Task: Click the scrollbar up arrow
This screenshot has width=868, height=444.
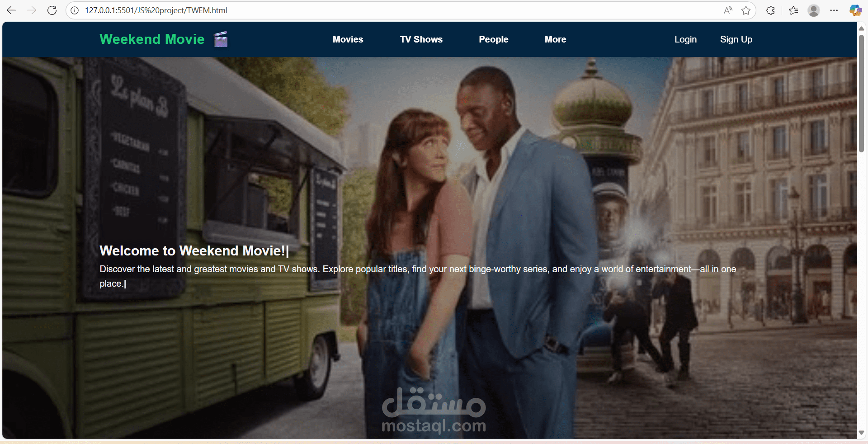Action: coord(862,28)
